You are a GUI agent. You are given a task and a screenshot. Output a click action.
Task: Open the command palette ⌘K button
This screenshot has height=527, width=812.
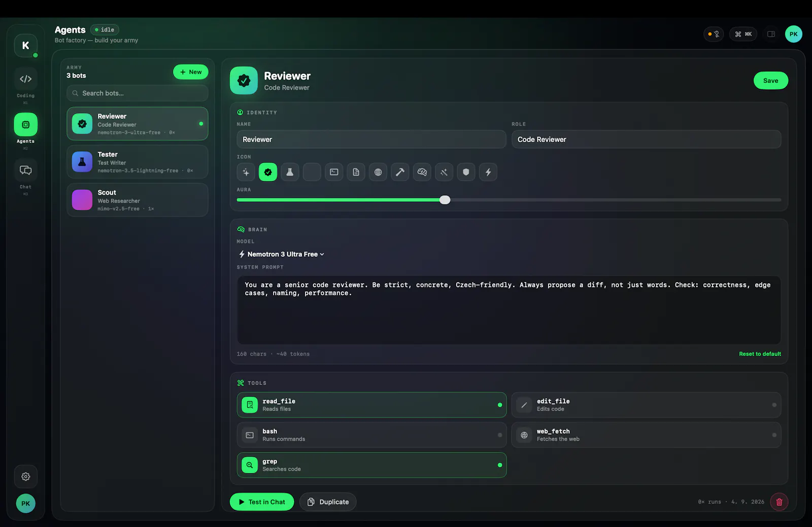pos(743,34)
